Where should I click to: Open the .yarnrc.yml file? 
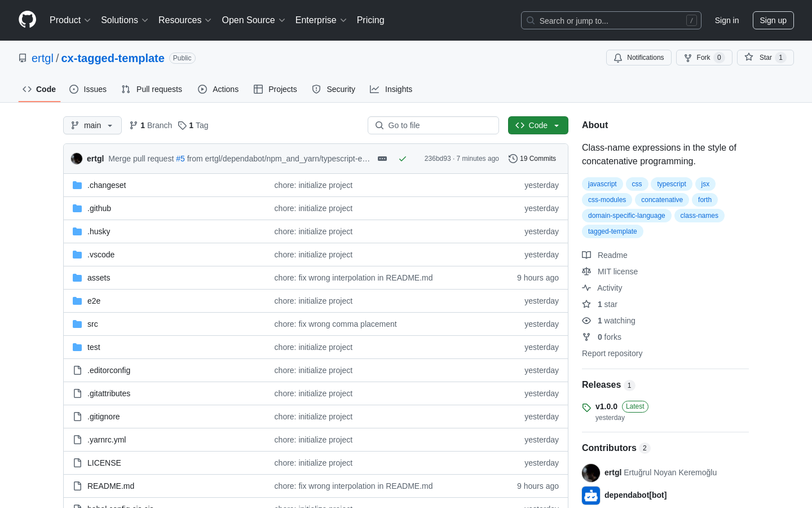point(107,440)
